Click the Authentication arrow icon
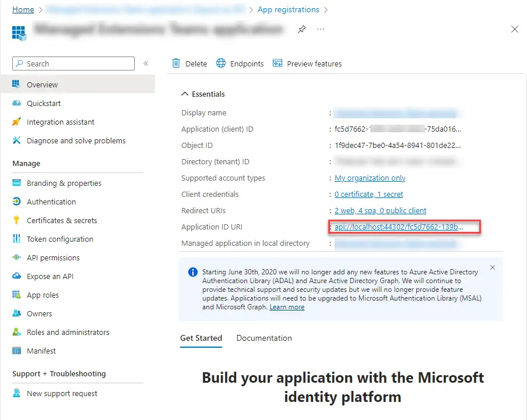 [16, 202]
